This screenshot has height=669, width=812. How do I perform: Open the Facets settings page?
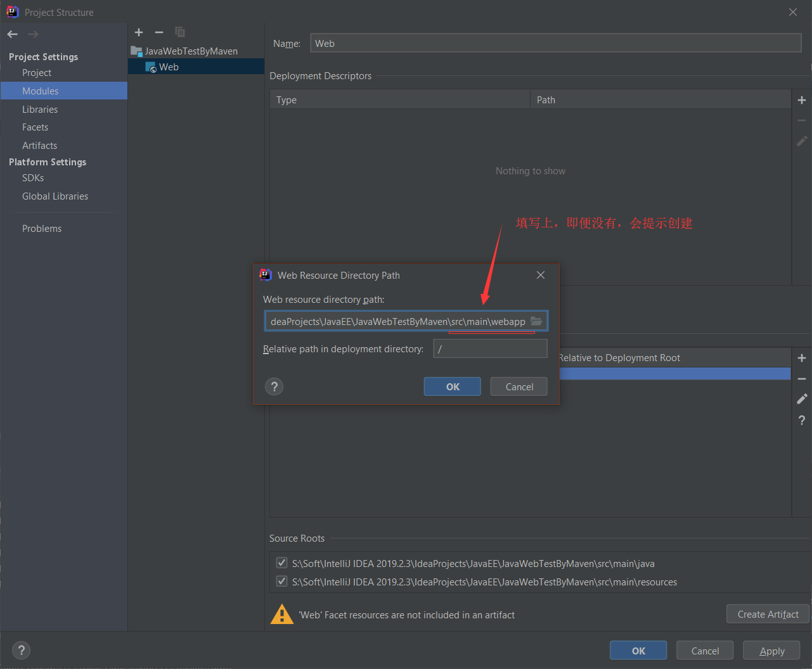tap(35, 127)
